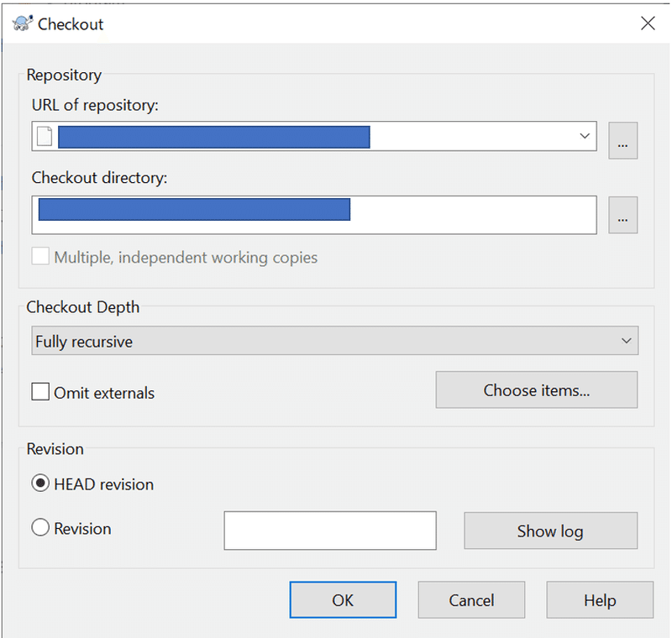Click the Checkout directory text field
Screen dimensions: 672x638
click(470, 215)
